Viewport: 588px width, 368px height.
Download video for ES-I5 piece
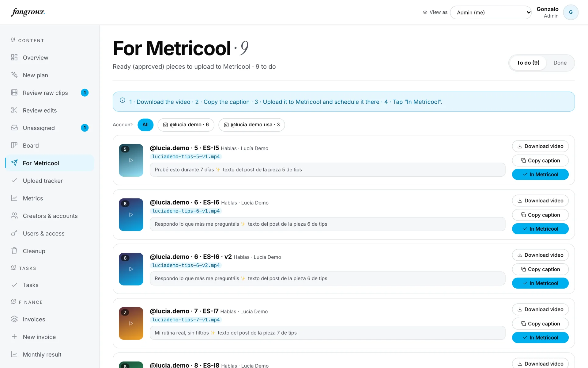540,146
